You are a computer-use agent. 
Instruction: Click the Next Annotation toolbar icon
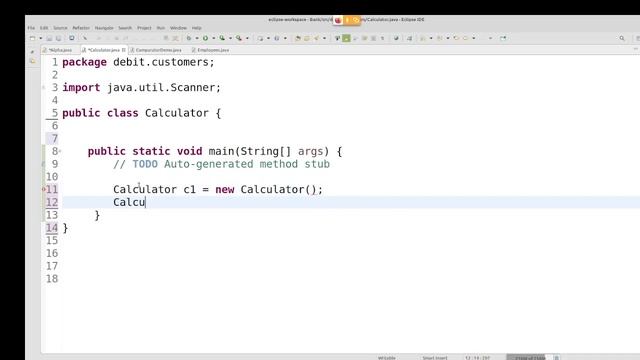click(423, 38)
